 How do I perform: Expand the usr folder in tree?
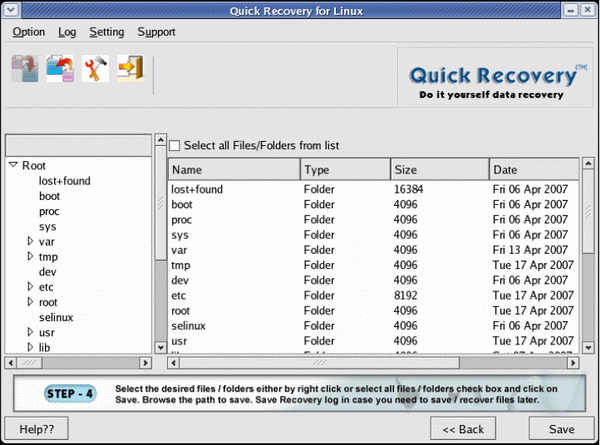30,332
